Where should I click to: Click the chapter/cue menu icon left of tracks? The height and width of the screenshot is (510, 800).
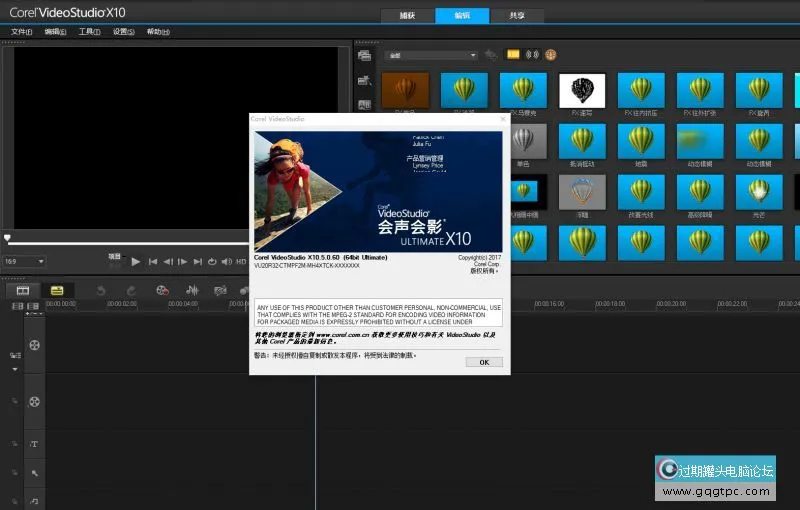click(x=15, y=355)
